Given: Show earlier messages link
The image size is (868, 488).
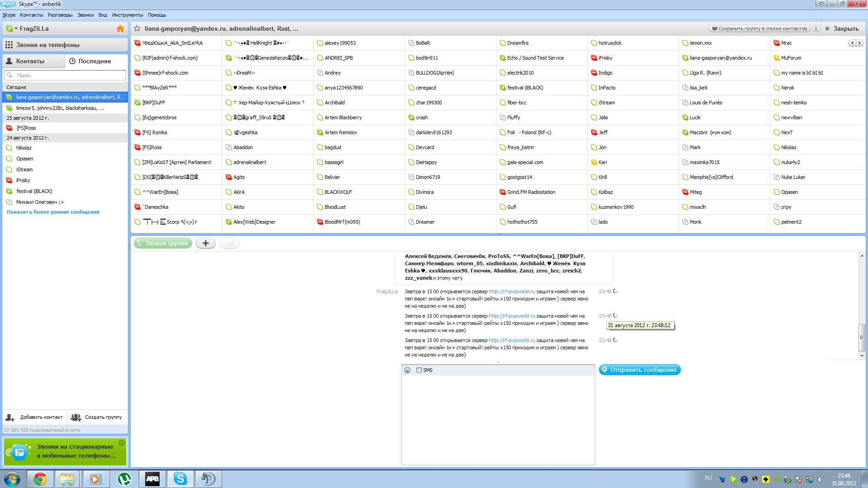Looking at the screenshot, I should point(53,212).
